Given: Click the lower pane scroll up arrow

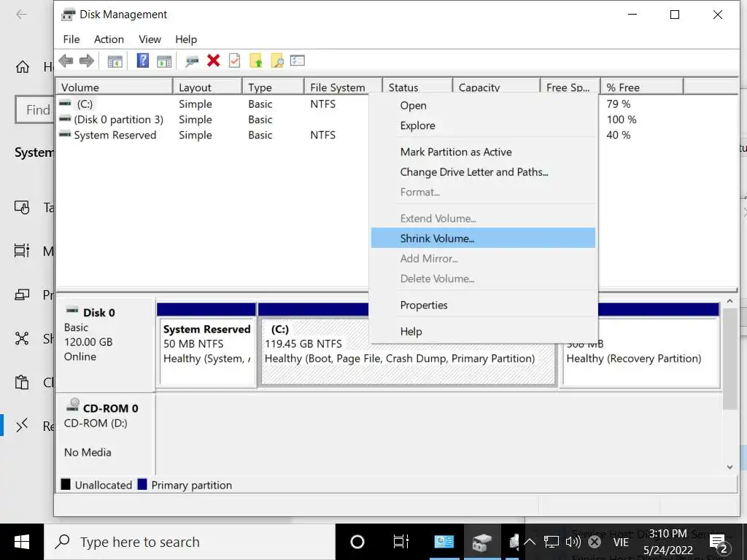Looking at the screenshot, I should click(x=729, y=301).
